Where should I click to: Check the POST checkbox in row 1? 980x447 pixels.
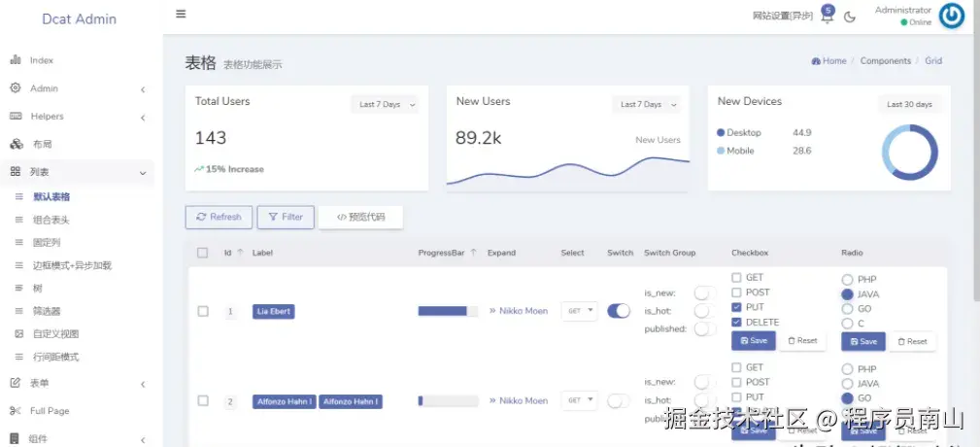[736, 292]
